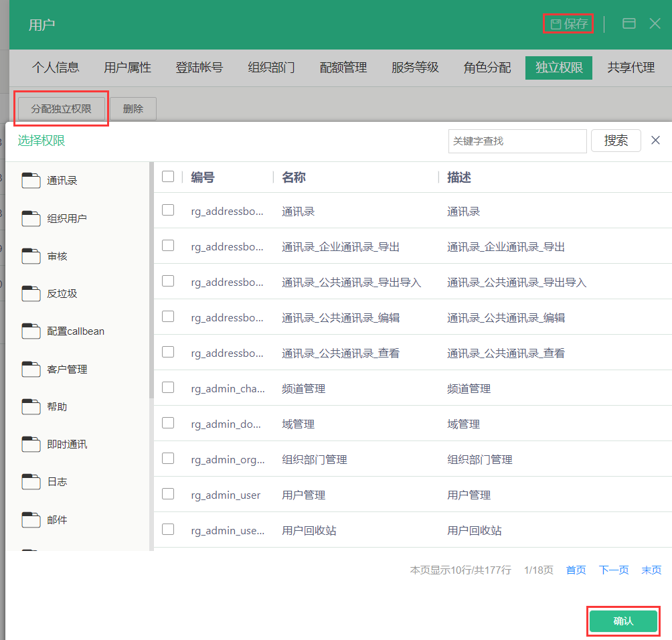Click the rg_admin_cha... code cell
The width and height of the screenshot is (672, 640).
tap(228, 389)
